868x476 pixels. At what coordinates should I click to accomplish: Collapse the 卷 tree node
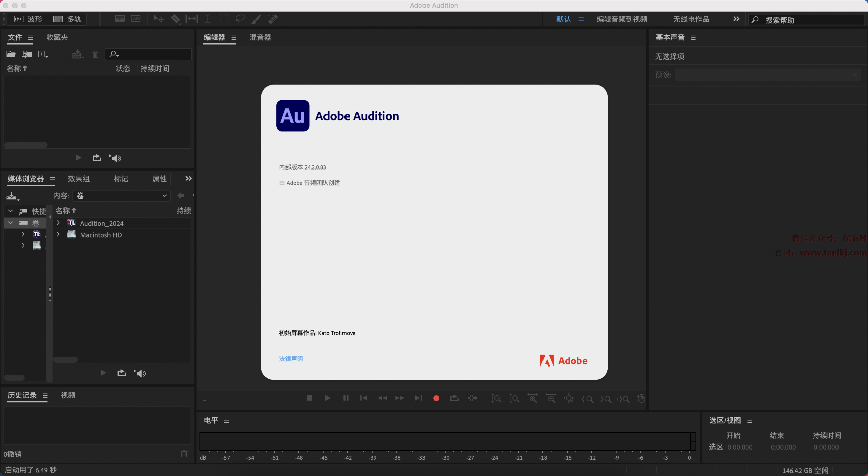pyautogui.click(x=11, y=223)
